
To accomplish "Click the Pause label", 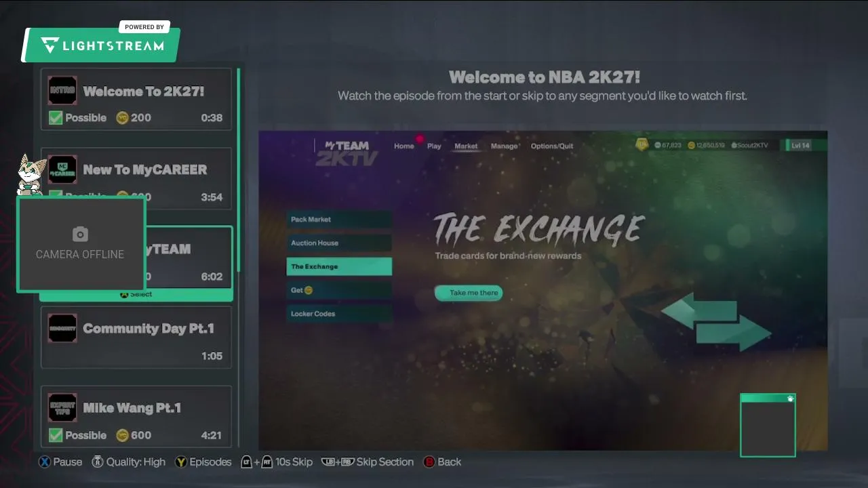I will click(x=68, y=462).
